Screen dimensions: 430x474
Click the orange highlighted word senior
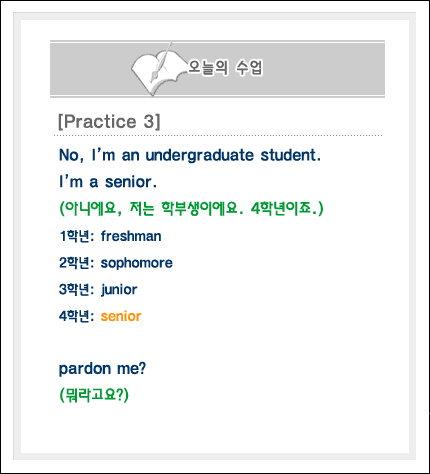point(121,316)
